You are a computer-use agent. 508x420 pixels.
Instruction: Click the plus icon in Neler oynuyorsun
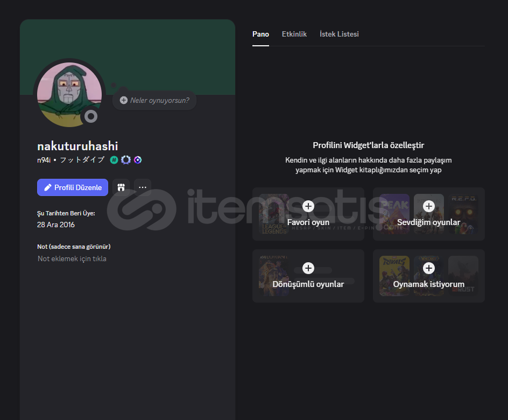123,100
